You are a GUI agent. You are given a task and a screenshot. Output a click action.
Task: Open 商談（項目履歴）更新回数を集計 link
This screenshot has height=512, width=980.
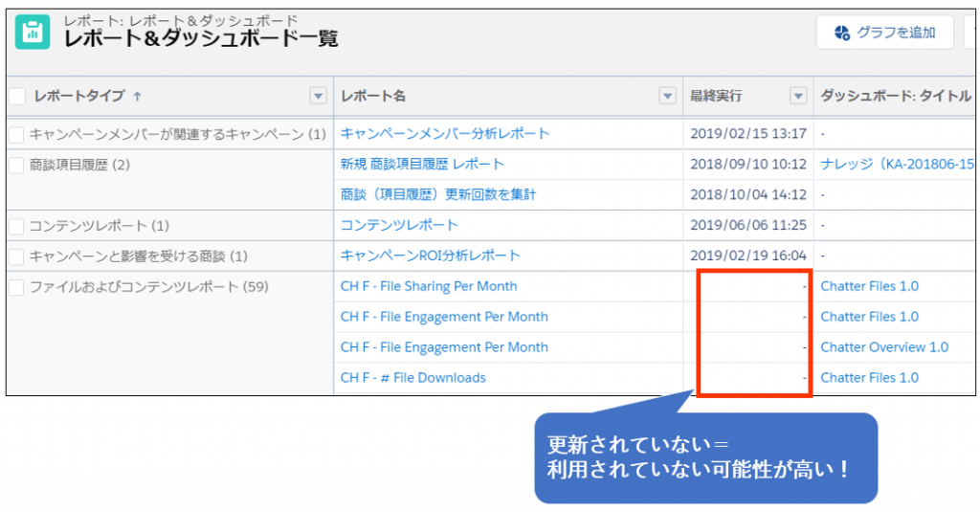438,194
